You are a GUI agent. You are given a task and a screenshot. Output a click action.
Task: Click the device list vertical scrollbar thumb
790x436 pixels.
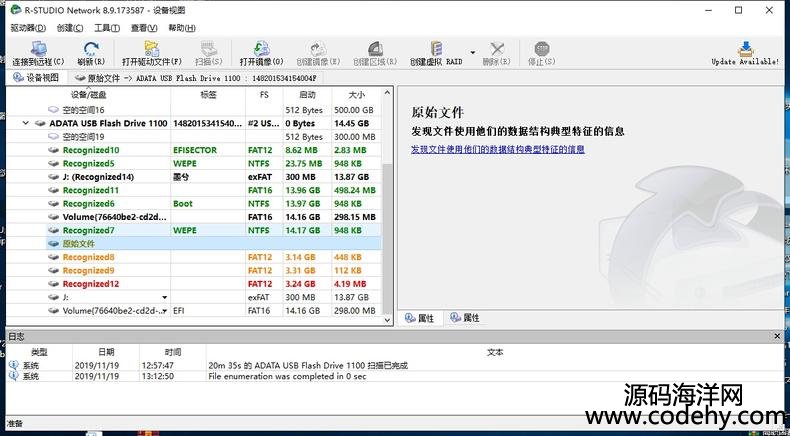click(387, 239)
